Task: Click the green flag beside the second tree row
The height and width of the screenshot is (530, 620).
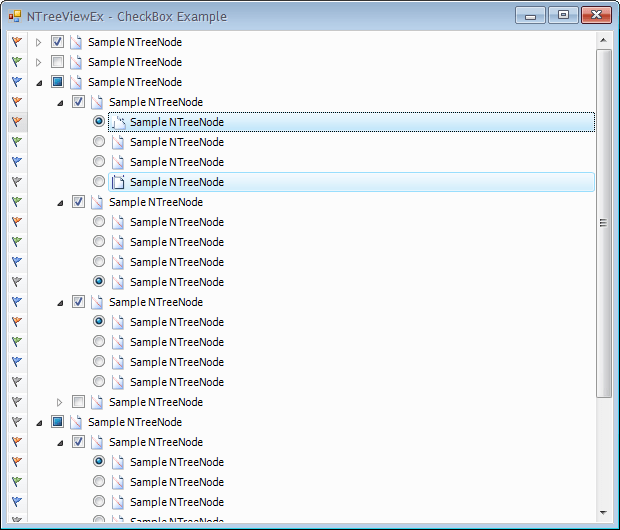Action: click(x=16, y=62)
